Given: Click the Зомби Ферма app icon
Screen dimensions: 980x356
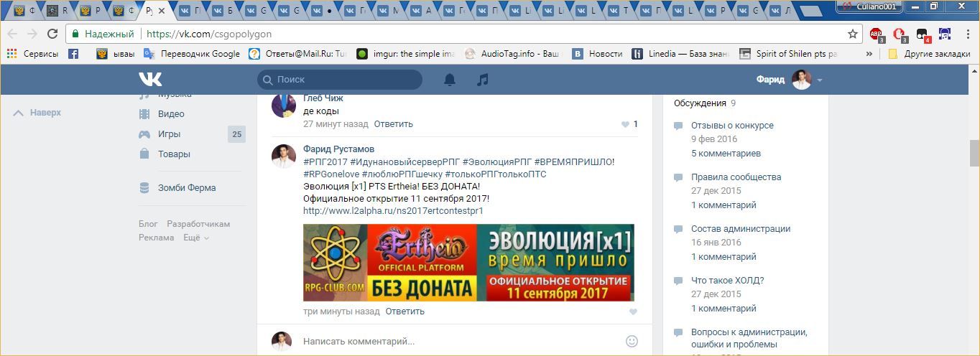Looking at the screenshot, I should [144, 187].
